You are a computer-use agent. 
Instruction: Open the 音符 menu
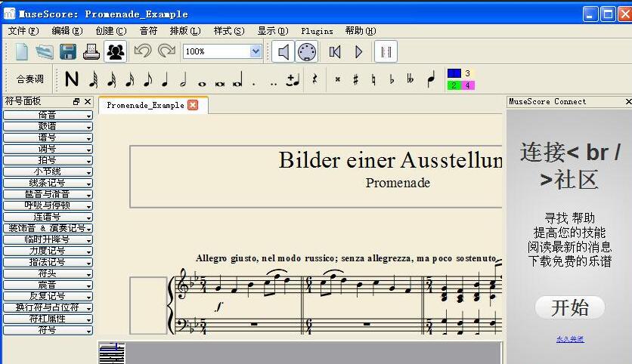click(x=148, y=31)
